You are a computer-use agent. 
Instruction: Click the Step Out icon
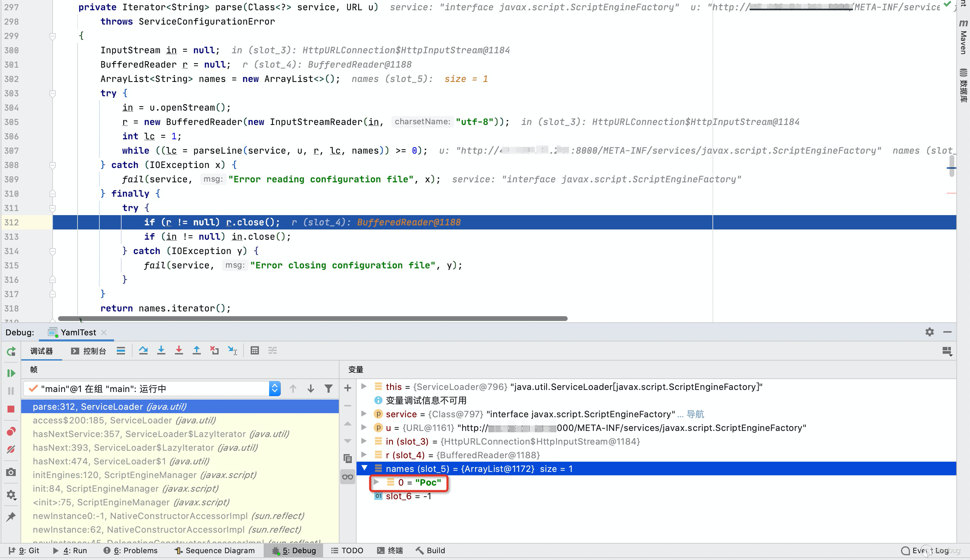(x=196, y=350)
